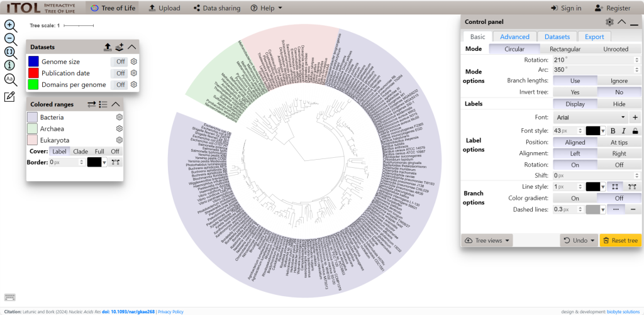The height and width of the screenshot is (315, 644).
Task: Click the zoom in magnifier icon
Action: pyautogui.click(x=11, y=26)
